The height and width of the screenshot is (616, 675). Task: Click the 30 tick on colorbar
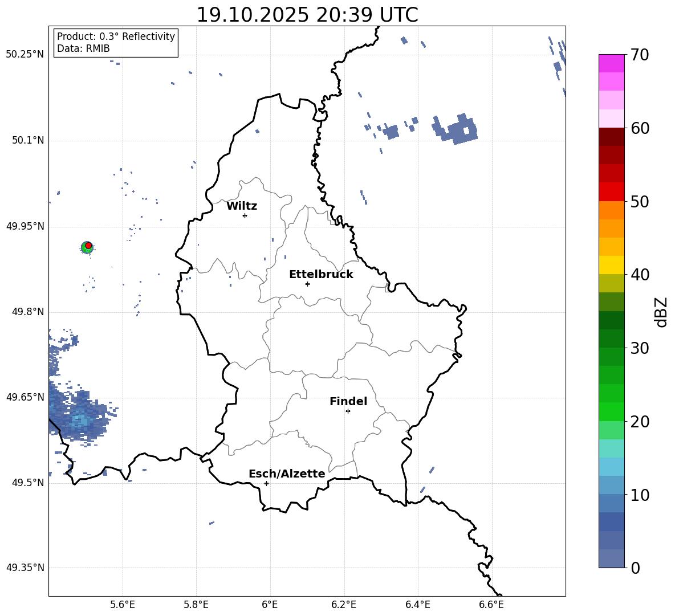tap(640, 348)
